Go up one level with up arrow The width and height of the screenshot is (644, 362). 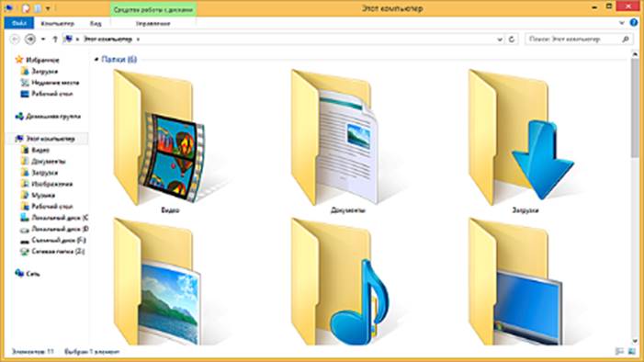click(x=55, y=40)
